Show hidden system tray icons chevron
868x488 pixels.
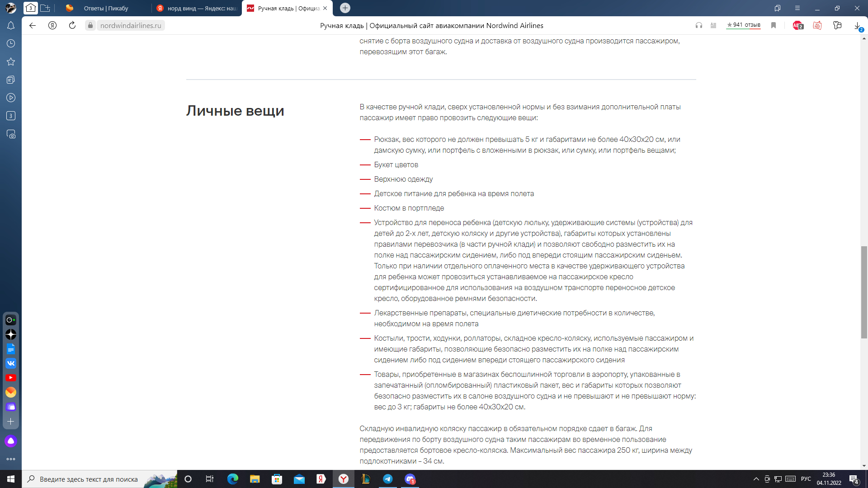(x=756, y=479)
